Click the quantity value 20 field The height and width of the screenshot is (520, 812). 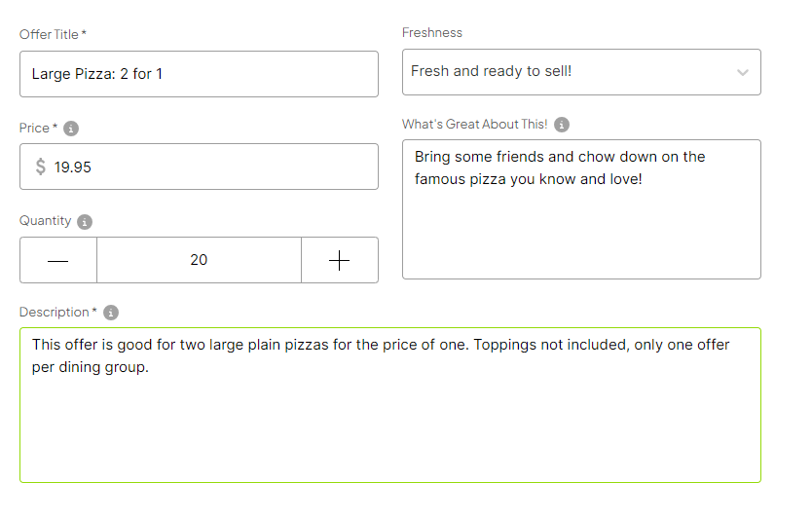pos(199,260)
